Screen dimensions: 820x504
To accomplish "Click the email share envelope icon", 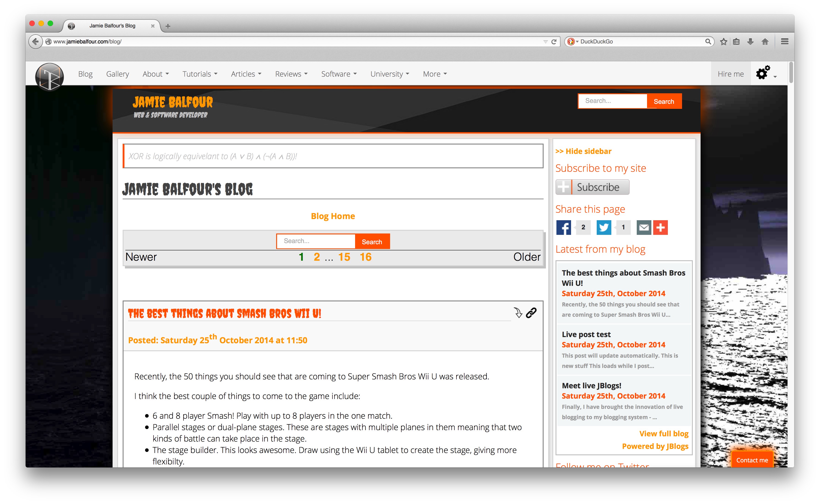I will coord(644,228).
